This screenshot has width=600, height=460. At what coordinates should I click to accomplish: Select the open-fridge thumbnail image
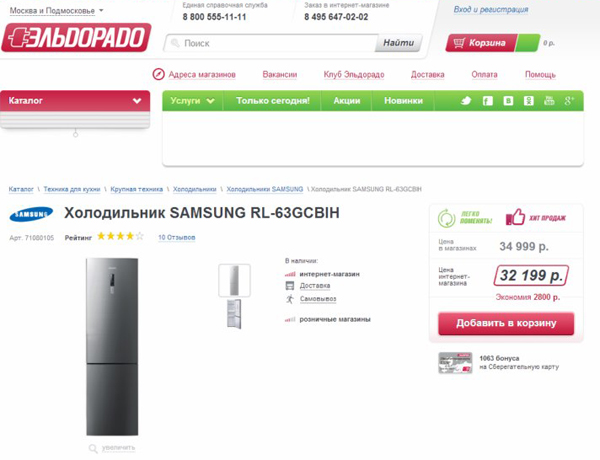click(234, 313)
